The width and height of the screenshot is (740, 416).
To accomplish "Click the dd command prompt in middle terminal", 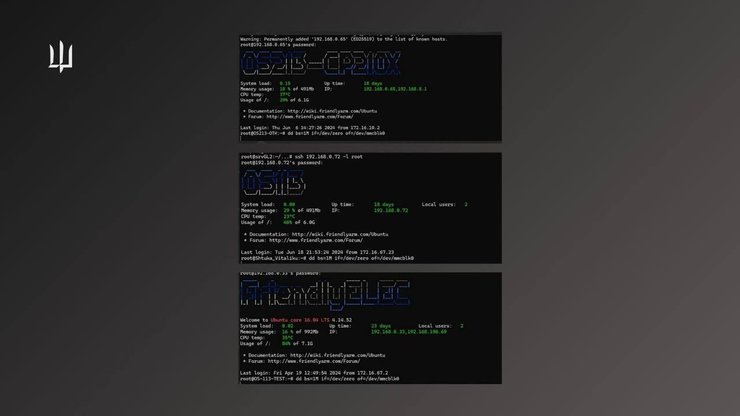I will point(327,258).
